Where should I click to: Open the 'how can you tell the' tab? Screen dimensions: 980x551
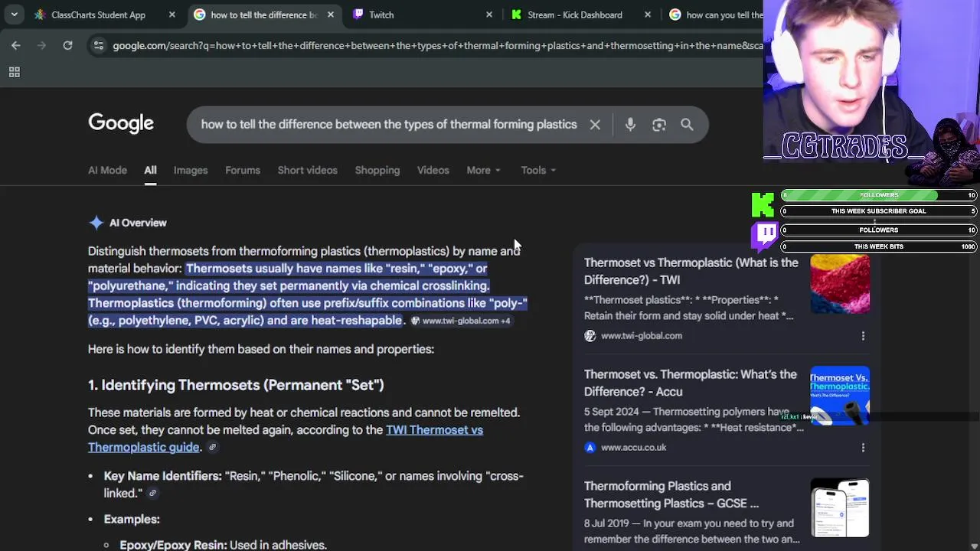[716, 15]
